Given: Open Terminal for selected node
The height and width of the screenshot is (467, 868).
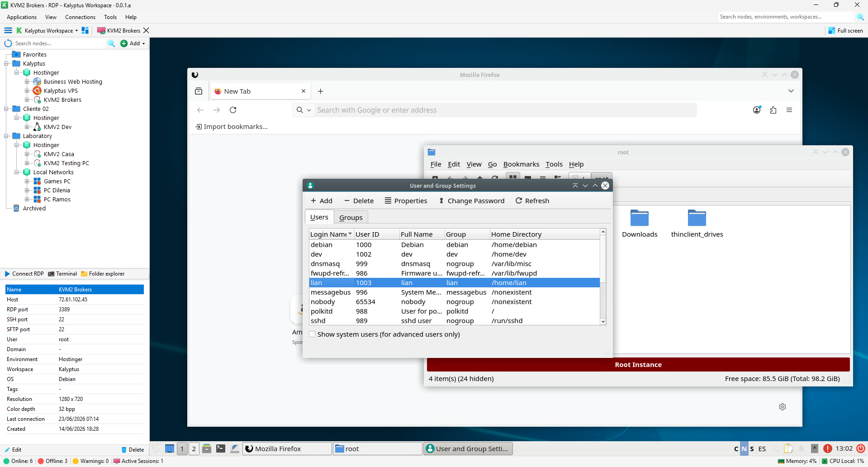Looking at the screenshot, I should pyautogui.click(x=62, y=274).
